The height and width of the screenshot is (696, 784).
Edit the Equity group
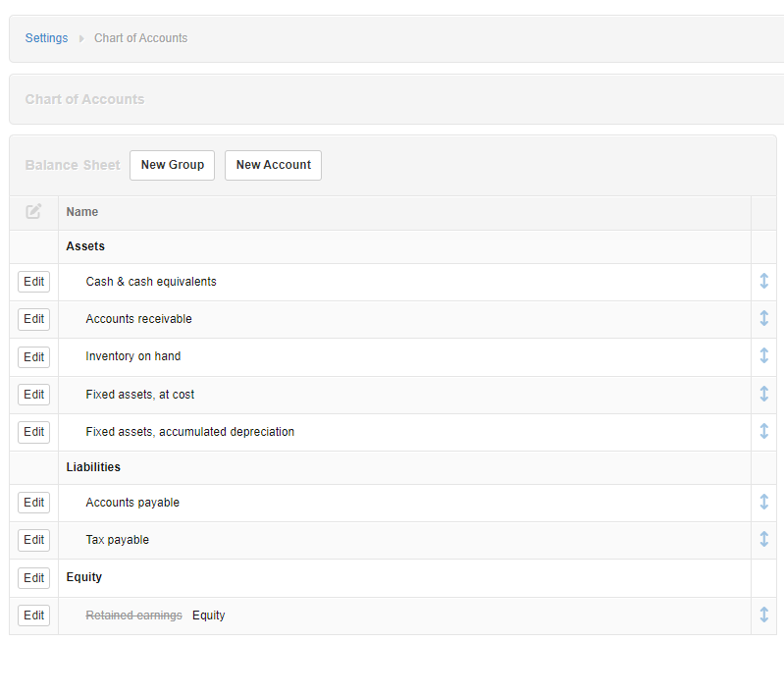tap(33, 578)
